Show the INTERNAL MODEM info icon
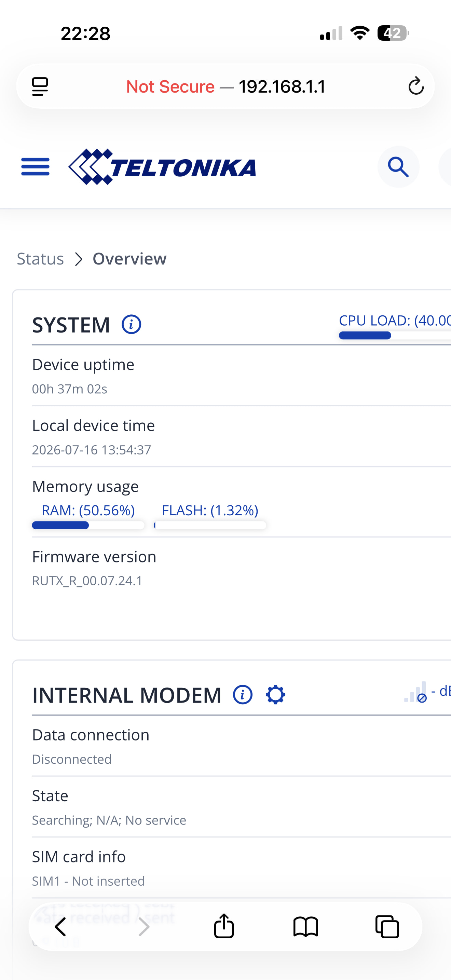Image resolution: width=451 pixels, height=980 pixels. 243,695
